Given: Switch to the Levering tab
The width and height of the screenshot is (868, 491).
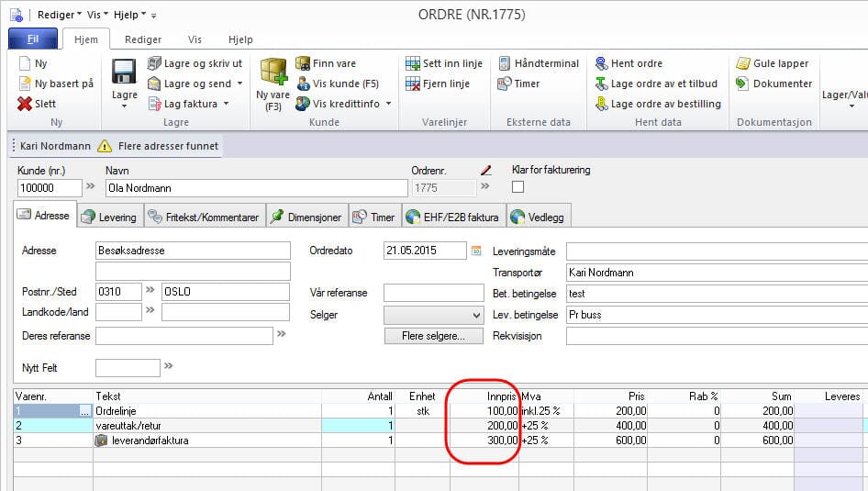Looking at the screenshot, I should click(109, 217).
